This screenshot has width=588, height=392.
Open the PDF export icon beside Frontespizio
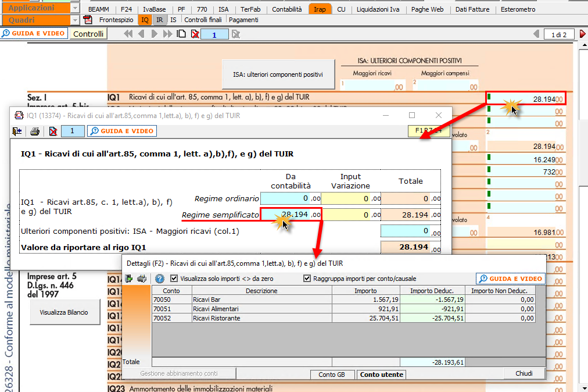coord(88,20)
